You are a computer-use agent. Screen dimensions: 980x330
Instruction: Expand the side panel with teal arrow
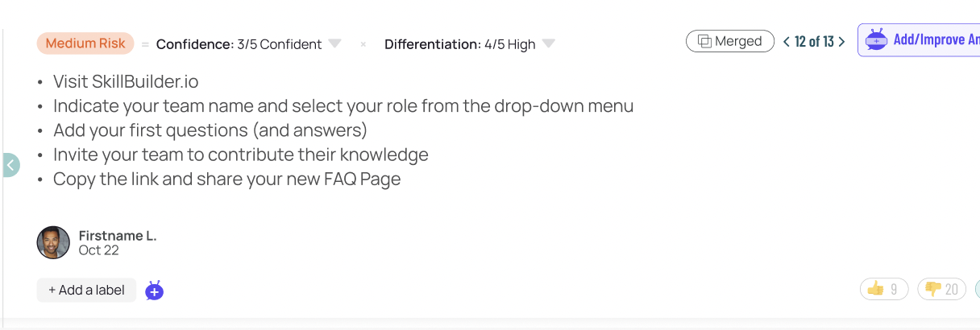click(10, 164)
